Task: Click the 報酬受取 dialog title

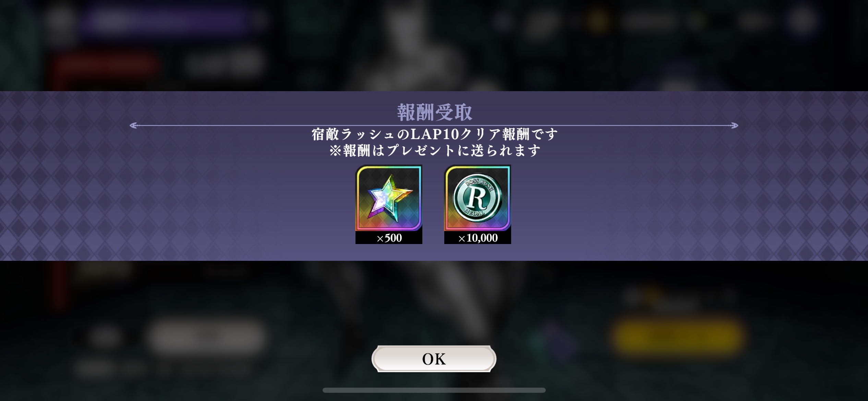Action: (x=434, y=112)
